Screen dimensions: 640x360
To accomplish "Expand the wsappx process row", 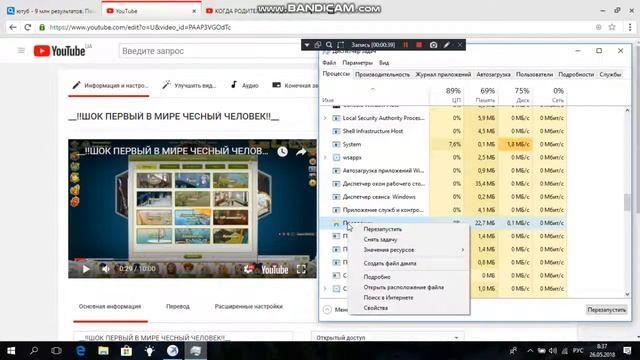I will [325, 158].
